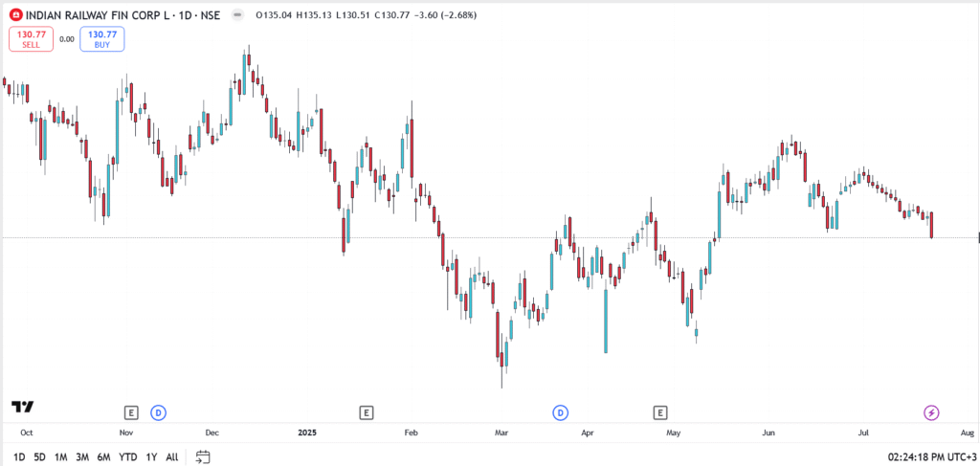Open the go-to-date calendar icon
This screenshot has height=466, width=980.
pos(203,456)
